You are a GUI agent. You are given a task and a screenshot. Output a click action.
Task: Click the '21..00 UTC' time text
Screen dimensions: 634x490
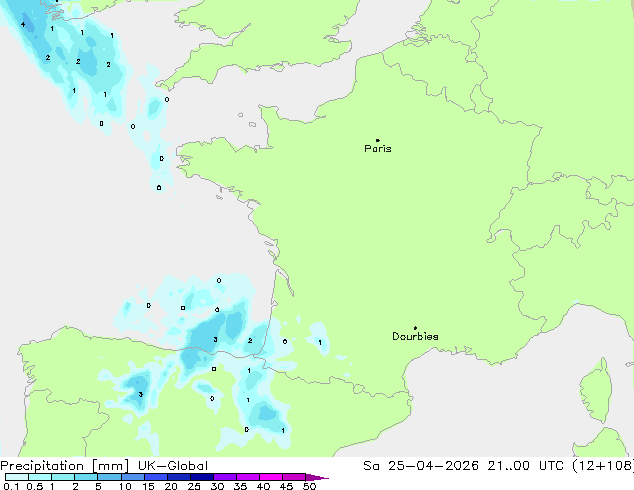[525, 466]
